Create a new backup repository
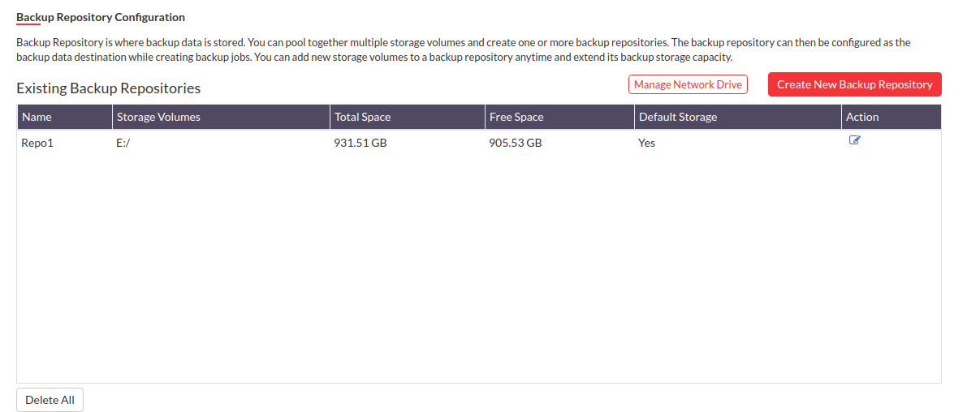 point(854,84)
